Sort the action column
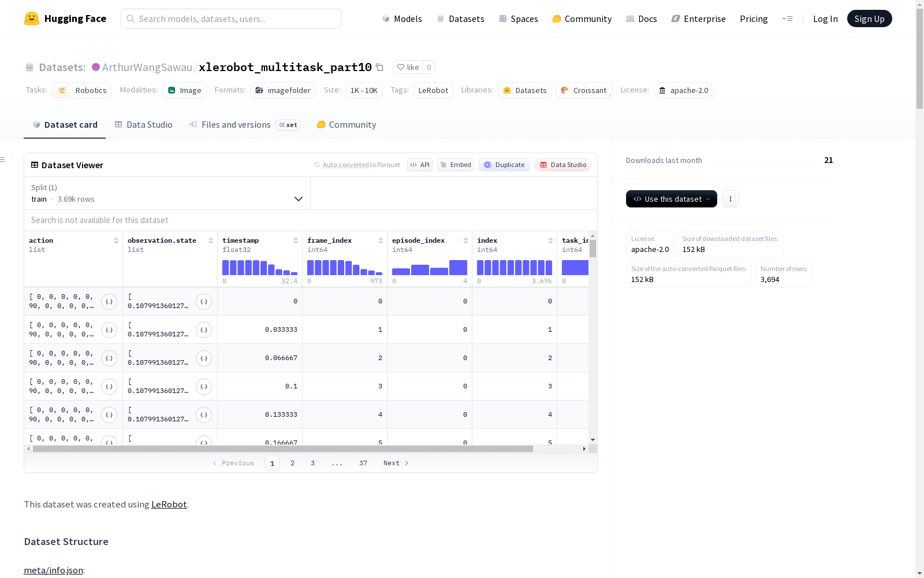Image resolution: width=924 pixels, height=578 pixels. tap(116, 240)
